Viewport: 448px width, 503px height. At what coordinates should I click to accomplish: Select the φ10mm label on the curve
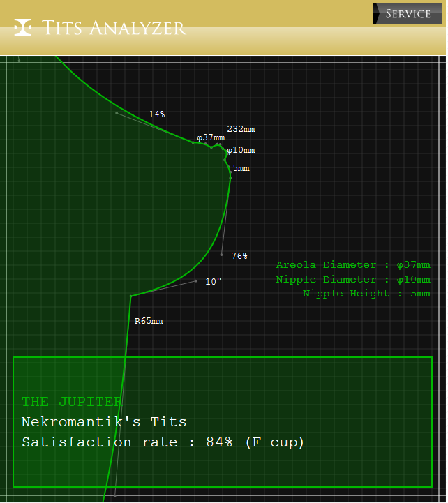[241, 151]
